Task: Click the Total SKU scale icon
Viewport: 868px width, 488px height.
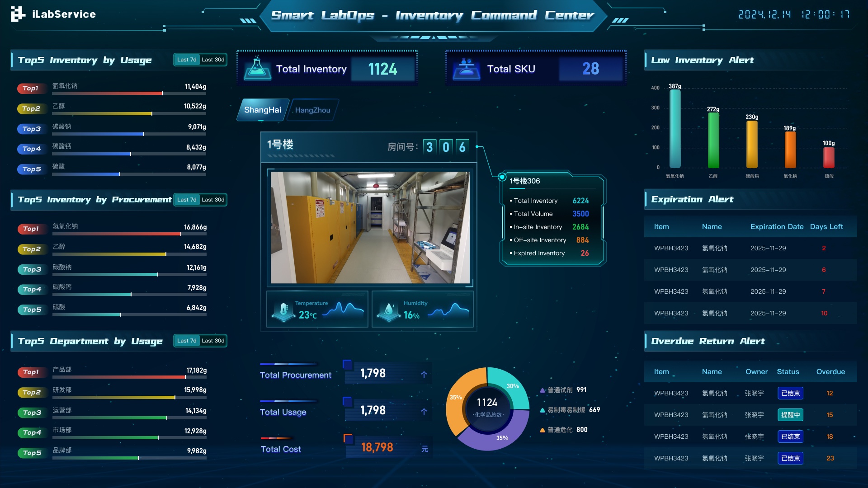Action: coord(466,69)
